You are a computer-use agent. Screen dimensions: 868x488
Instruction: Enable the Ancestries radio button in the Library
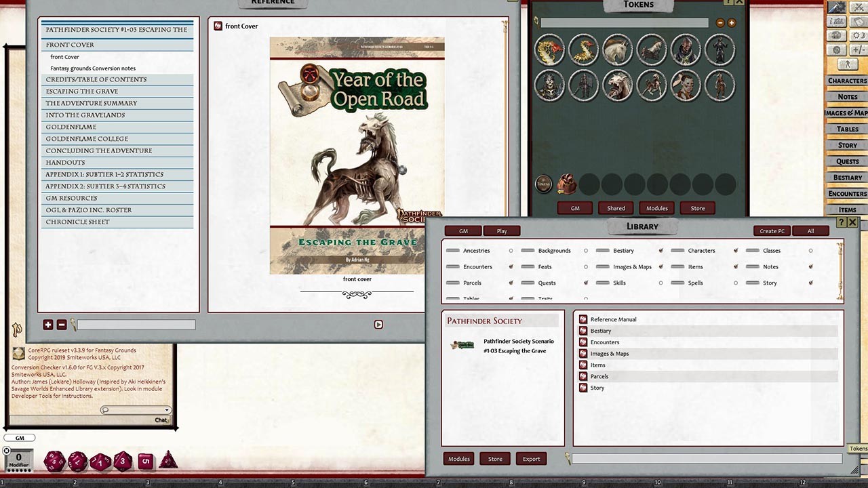(x=510, y=250)
